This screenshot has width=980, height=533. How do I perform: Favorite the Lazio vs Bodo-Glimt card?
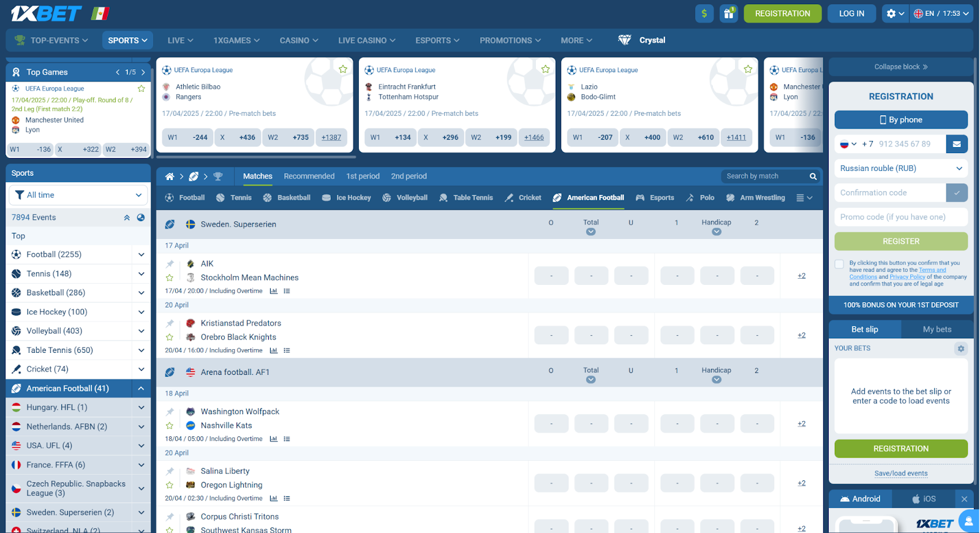click(748, 69)
